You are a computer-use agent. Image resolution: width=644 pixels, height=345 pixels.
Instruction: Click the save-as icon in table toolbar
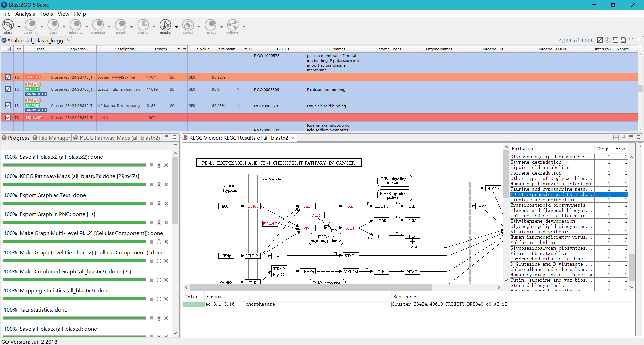[x=623, y=40]
